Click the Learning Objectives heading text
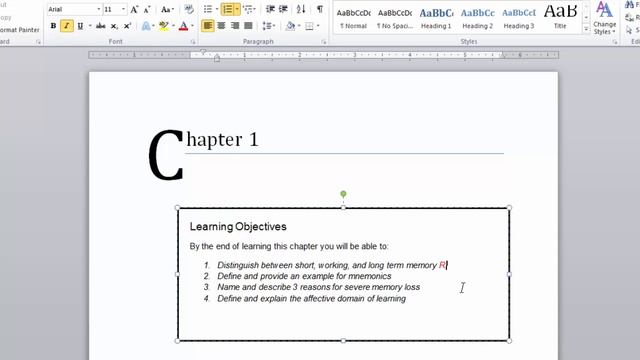This screenshot has width=640, height=360. click(238, 227)
